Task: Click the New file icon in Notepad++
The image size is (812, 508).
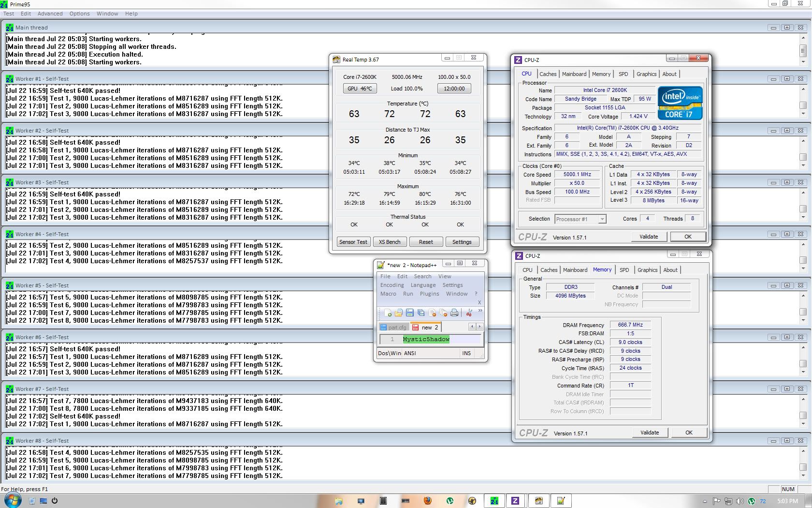Action: point(388,313)
